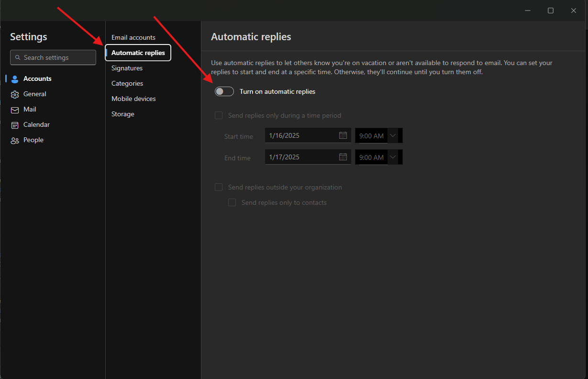
Task: Open the Start time calendar picker icon
Action: coord(343,135)
